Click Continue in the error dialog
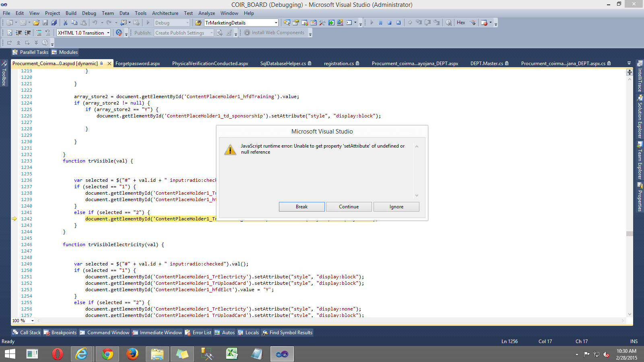The height and width of the screenshot is (362, 644). [349, 206]
